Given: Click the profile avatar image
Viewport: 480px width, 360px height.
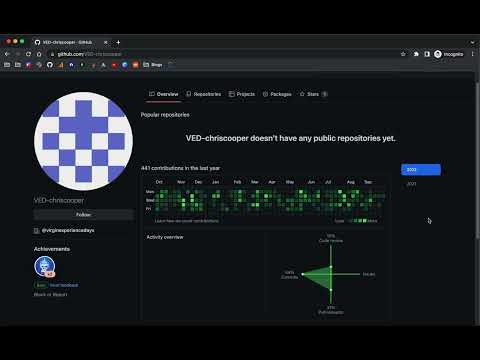Looking at the screenshot, I should click(x=83, y=141).
